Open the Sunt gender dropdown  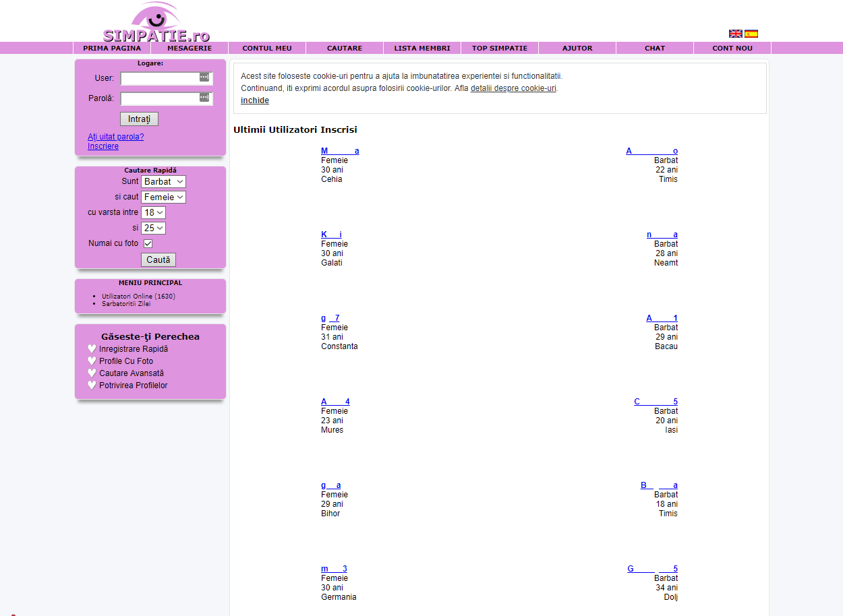[163, 182]
